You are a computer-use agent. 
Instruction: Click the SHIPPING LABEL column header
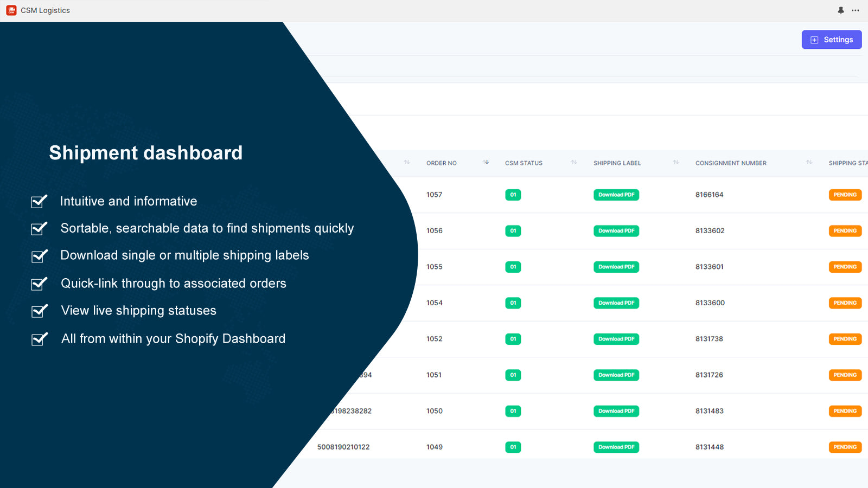[617, 163]
